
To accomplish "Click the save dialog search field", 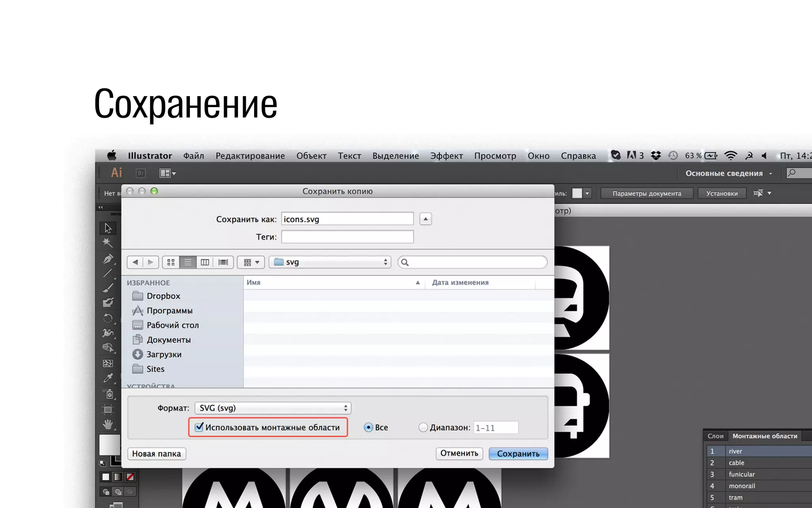I will [x=473, y=262].
